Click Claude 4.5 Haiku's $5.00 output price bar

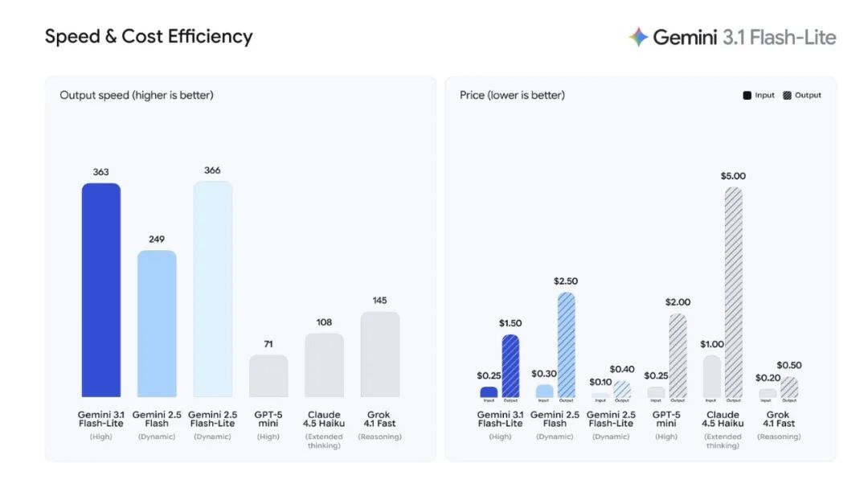(733, 293)
